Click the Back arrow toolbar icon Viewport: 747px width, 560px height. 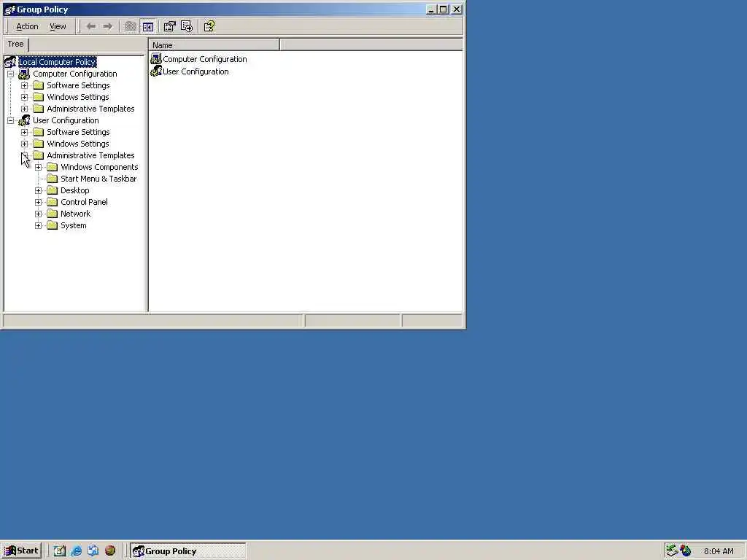coord(91,27)
